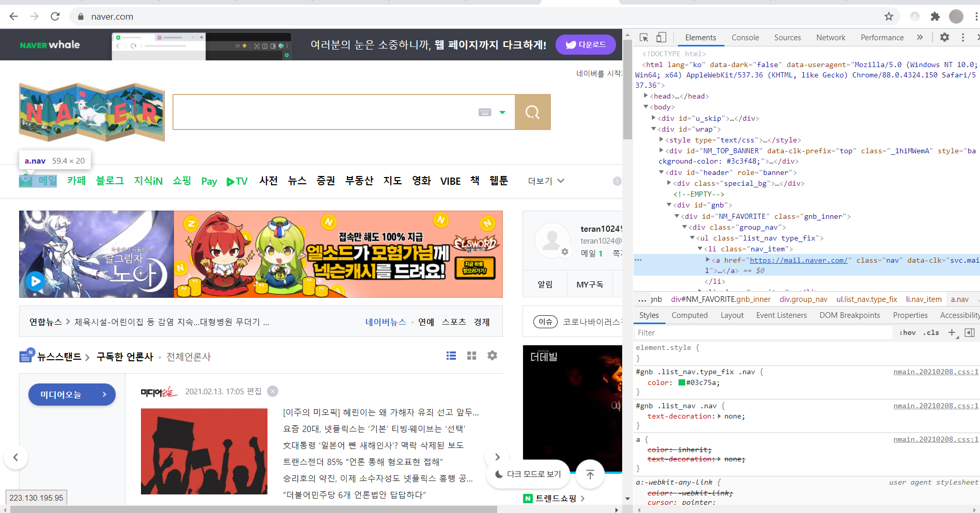Open the mail.naver.com href link in DOM
This screenshot has width=980, height=513.
pyautogui.click(x=798, y=260)
